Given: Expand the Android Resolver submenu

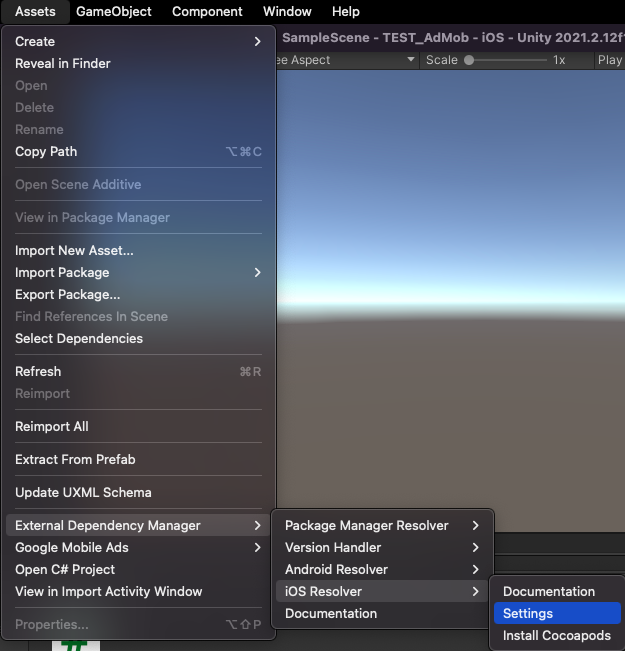Looking at the screenshot, I should (x=382, y=569).
